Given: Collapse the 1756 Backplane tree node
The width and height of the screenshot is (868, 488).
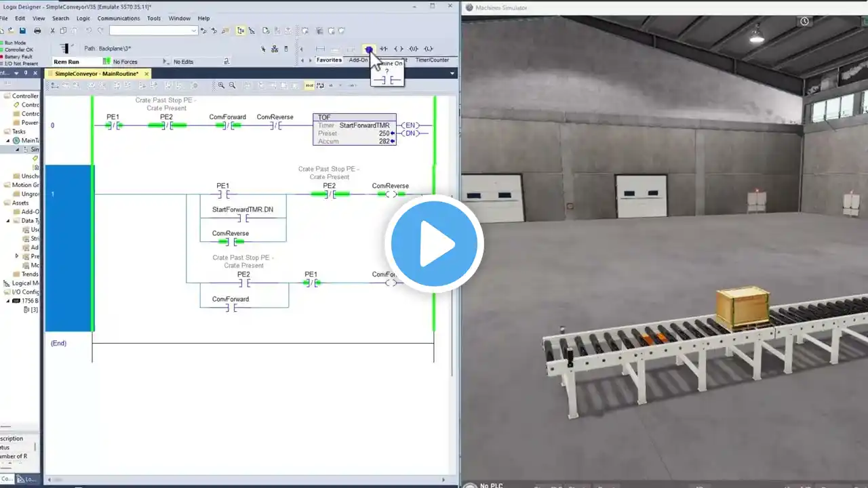Looking at the screenshot, I should [x=9, y=301].
